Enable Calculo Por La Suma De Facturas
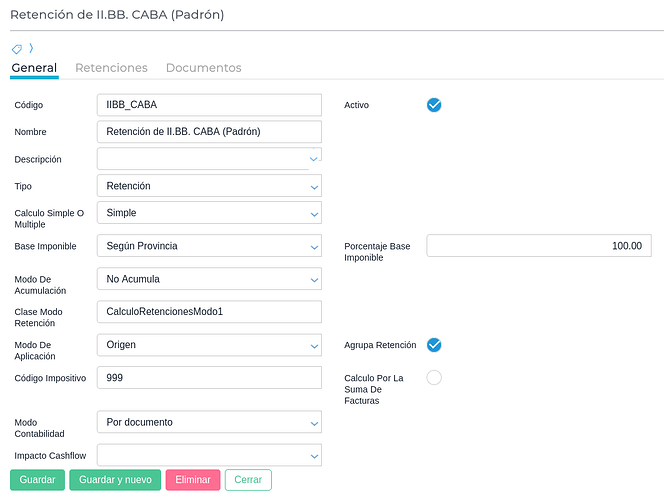 click(x=434, y=377)
